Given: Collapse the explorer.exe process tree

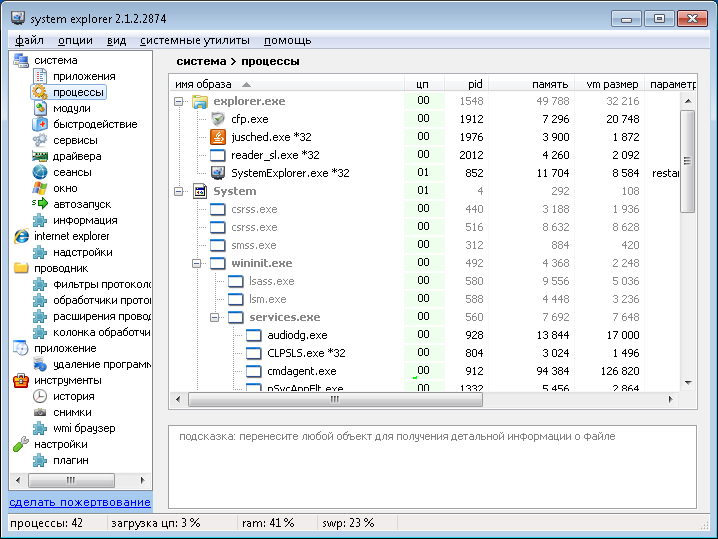Looking at the screenshot, I should (x=179, y=102).
